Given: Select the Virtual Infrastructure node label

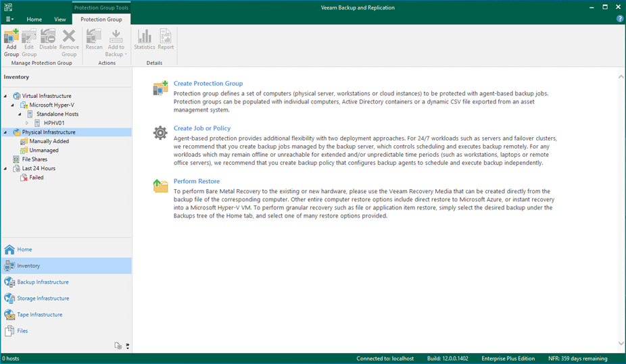Looking at the screenshot, I should tap(47, 96).
